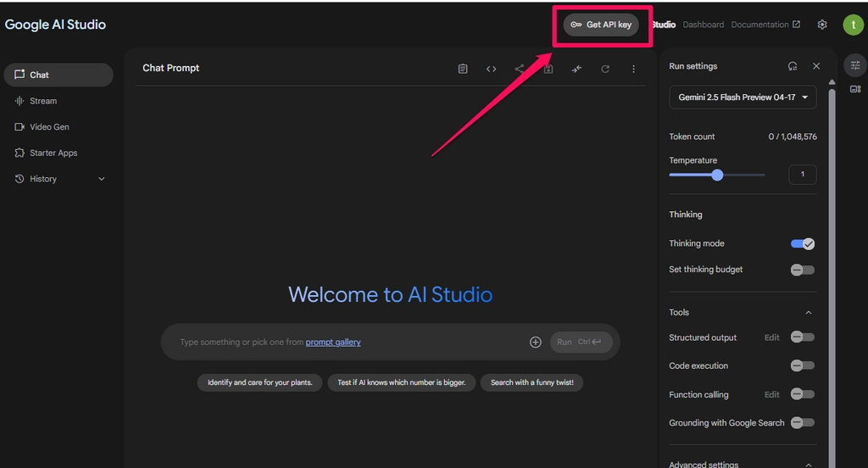The height and width of the screenshot is (468, 868).
Task: Go to the Dashboard link
Action: tap(703, 25)
